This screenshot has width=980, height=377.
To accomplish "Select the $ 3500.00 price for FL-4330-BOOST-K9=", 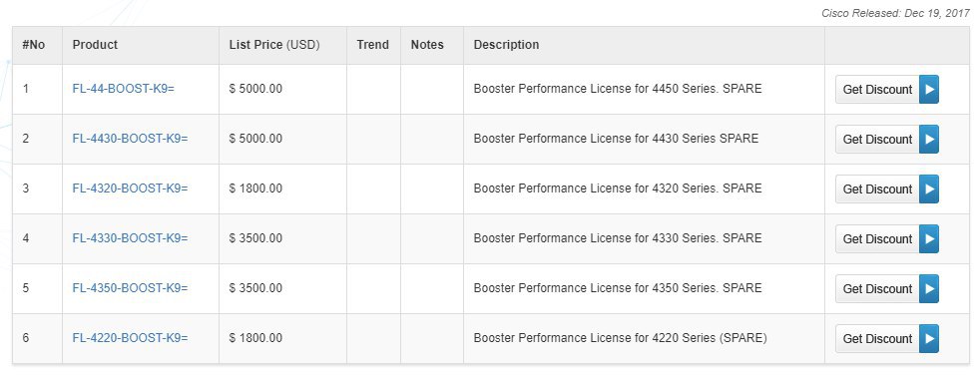I will point(255,238).
